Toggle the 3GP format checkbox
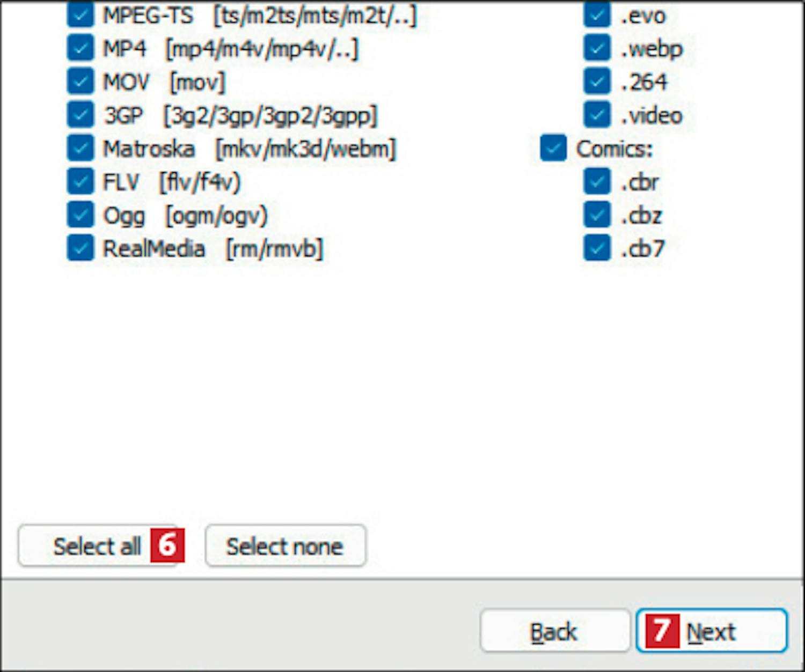Viewport: 805px width, 672px height. click(80, 115)
